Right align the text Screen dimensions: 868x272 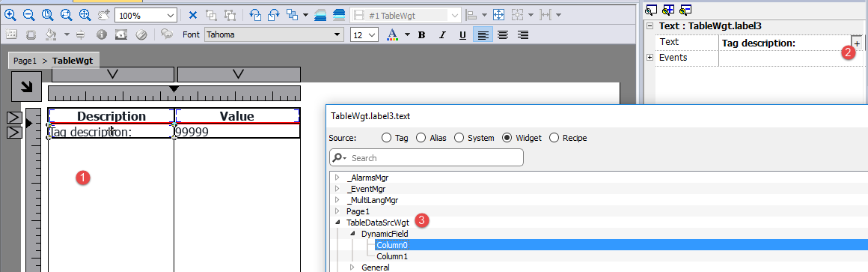[x=522, y=35]
